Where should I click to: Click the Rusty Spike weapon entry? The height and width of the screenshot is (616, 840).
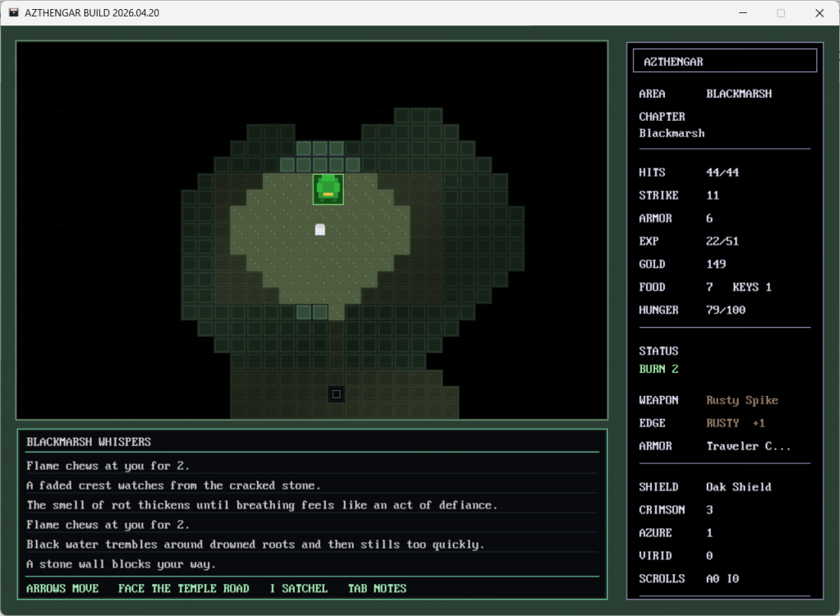click(741, 400)
